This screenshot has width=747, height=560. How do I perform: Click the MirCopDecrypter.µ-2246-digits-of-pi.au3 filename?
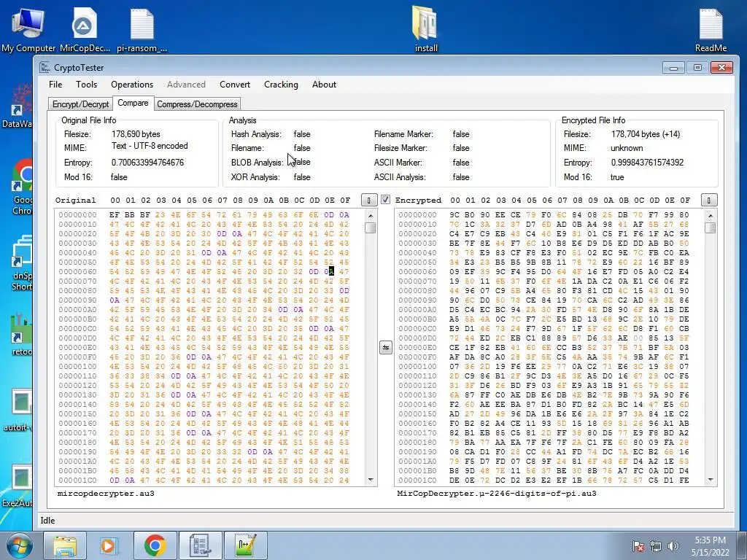pyautogui.click(x=496, y=494)
